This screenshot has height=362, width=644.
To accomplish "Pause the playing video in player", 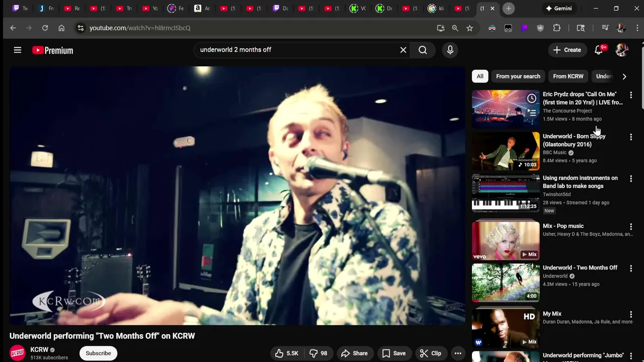I will pos(237,196).
